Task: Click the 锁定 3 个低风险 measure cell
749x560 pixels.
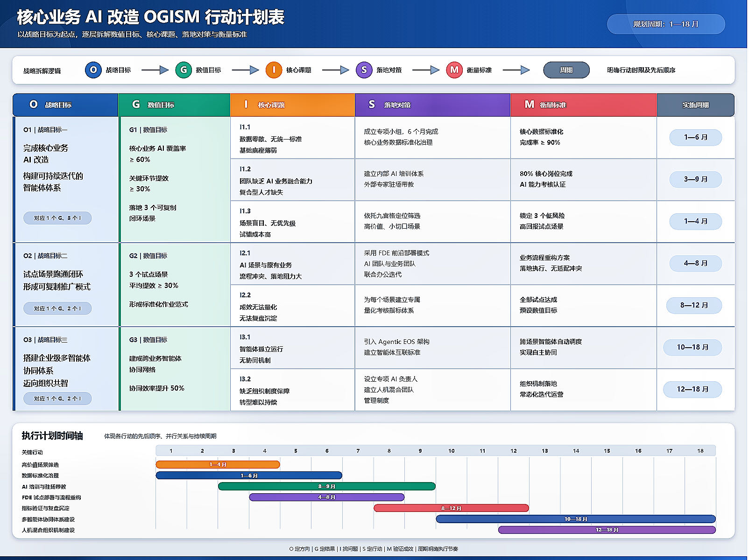Action: 584,221
